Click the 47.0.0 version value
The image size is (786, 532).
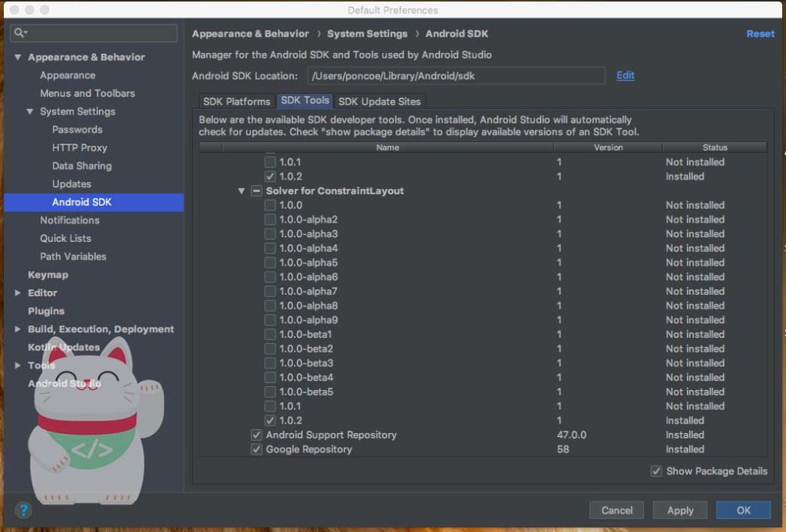tap(571, 435)
